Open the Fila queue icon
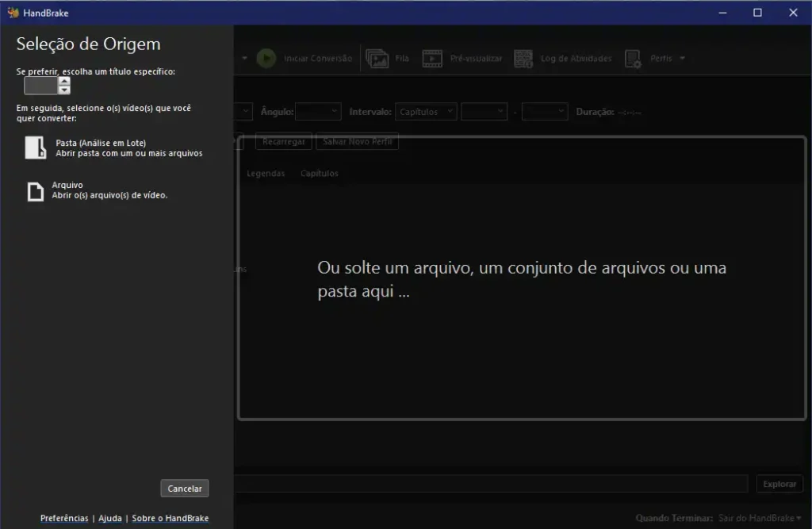The height and width of the screenshot is (529, 812). 377,59
